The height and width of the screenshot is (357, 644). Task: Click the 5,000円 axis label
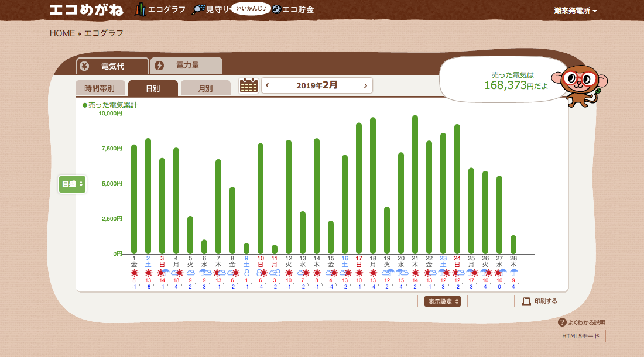click(112, 183)
